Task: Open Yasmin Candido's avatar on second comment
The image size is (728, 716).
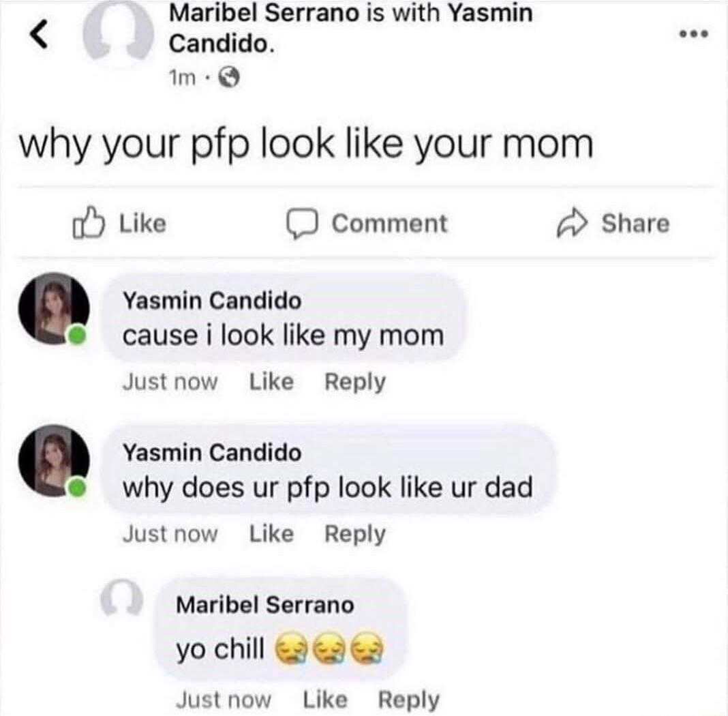Action: tap(54, 460)
